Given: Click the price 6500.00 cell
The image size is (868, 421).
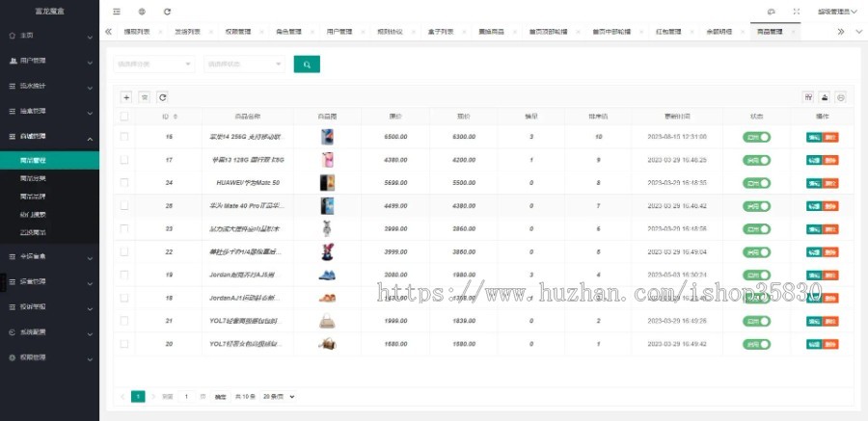Looking at the screenshot, I should coord(395,137).
